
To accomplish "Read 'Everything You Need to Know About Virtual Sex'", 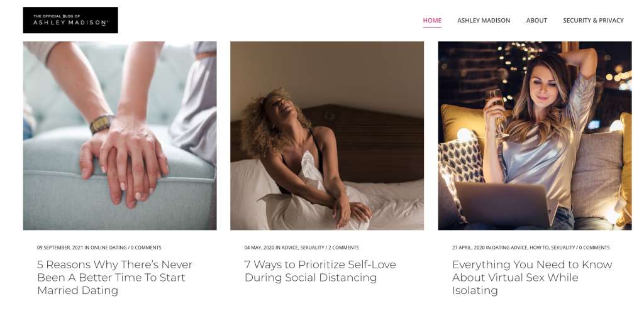I will (532, 277).
